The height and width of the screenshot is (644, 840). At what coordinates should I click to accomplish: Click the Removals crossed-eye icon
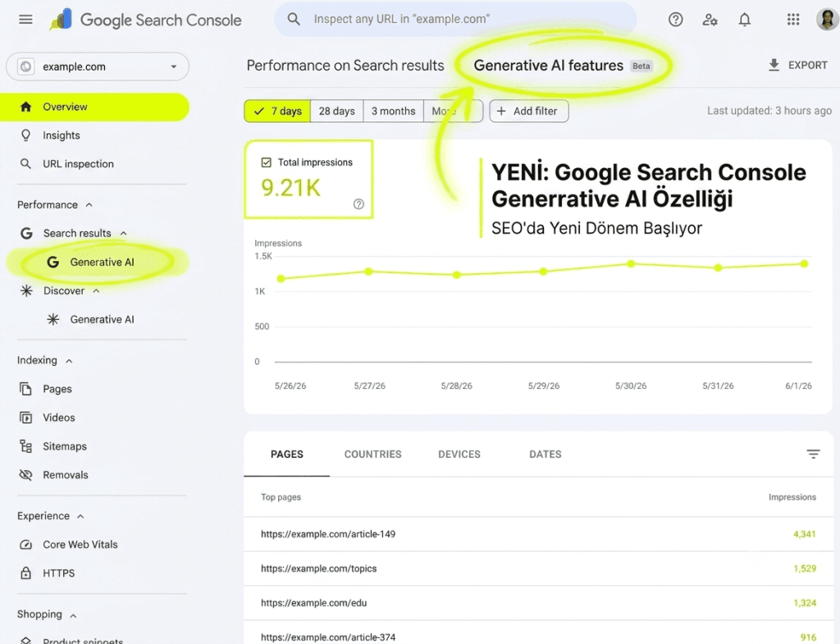pyautogui.click(x=25, y=475)
